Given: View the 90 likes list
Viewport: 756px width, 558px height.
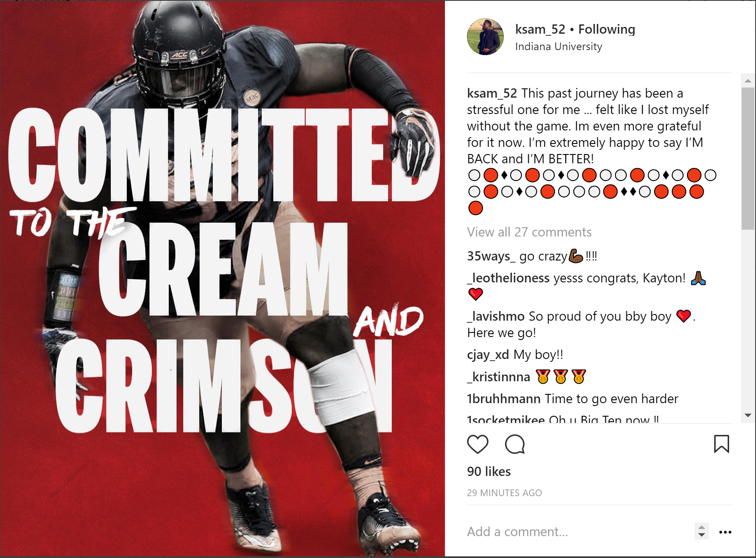Looking at the screenshot, I should [489, 471].
